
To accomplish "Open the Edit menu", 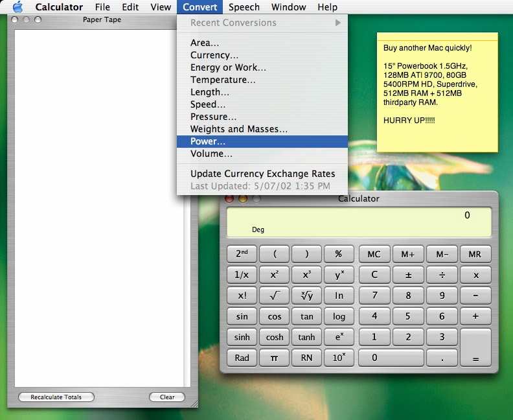I will (x=130, y=7).
